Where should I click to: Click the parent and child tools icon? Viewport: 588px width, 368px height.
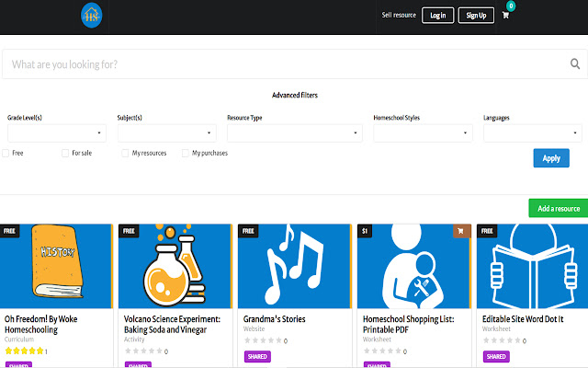413,267
